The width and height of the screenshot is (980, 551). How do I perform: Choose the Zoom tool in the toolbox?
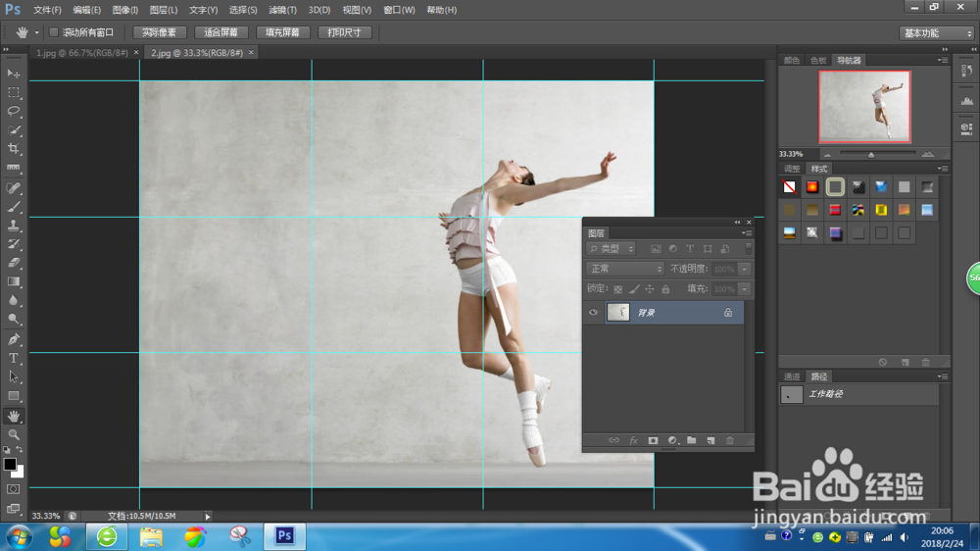(x=14, y=434)
